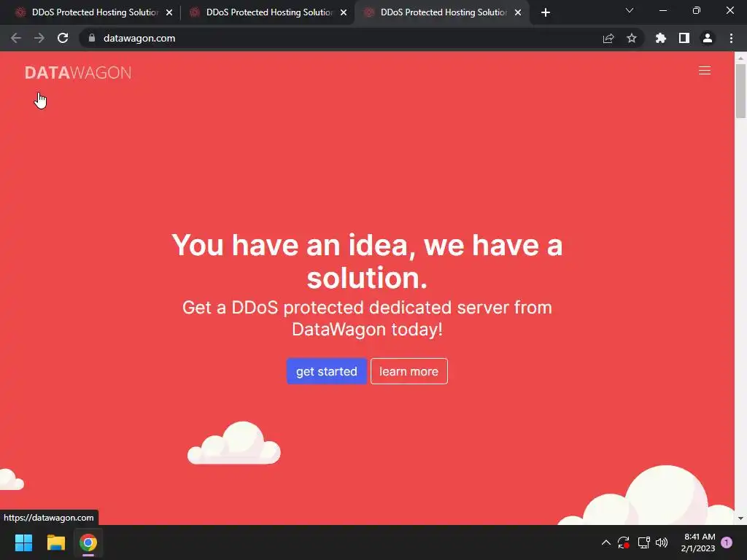Click the browser forward arrow
This screenshot has height=560, width=747.
(39, 38)
